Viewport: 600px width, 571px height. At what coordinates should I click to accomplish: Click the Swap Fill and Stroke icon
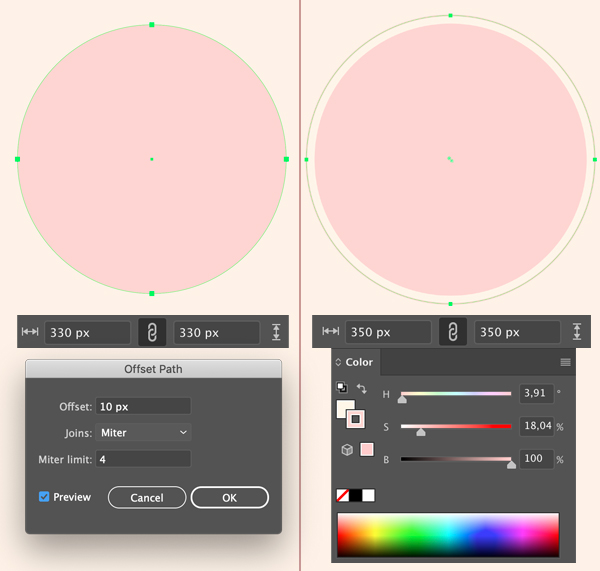point(362,388)
